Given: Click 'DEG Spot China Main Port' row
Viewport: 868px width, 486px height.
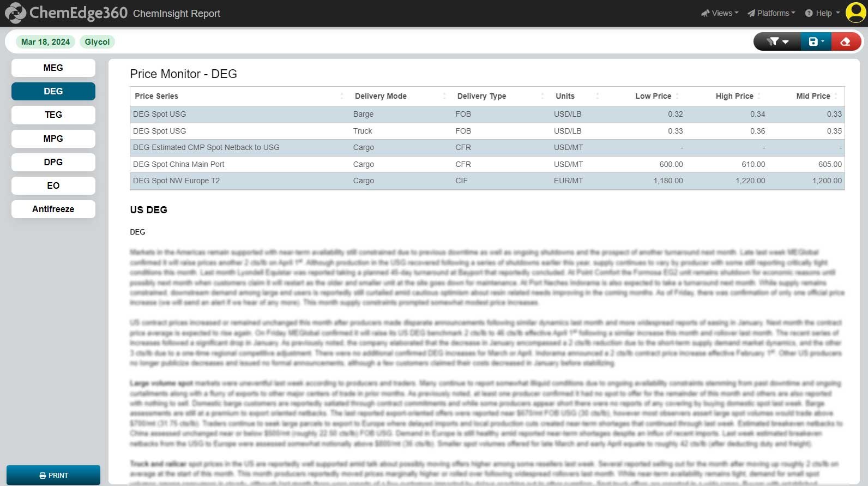Looking at the screenshot, I should tap(487, 164).
